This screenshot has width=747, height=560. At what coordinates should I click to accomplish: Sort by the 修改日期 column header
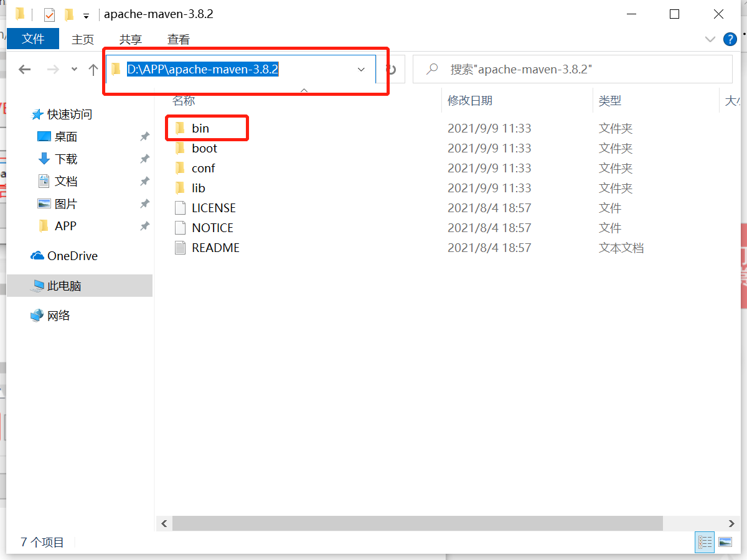[470, 100]
